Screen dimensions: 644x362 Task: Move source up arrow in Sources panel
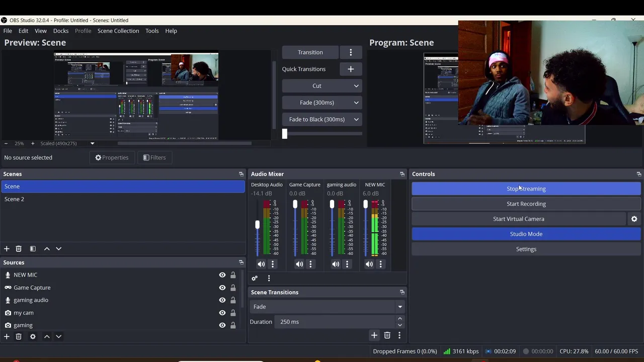point(47,336)
